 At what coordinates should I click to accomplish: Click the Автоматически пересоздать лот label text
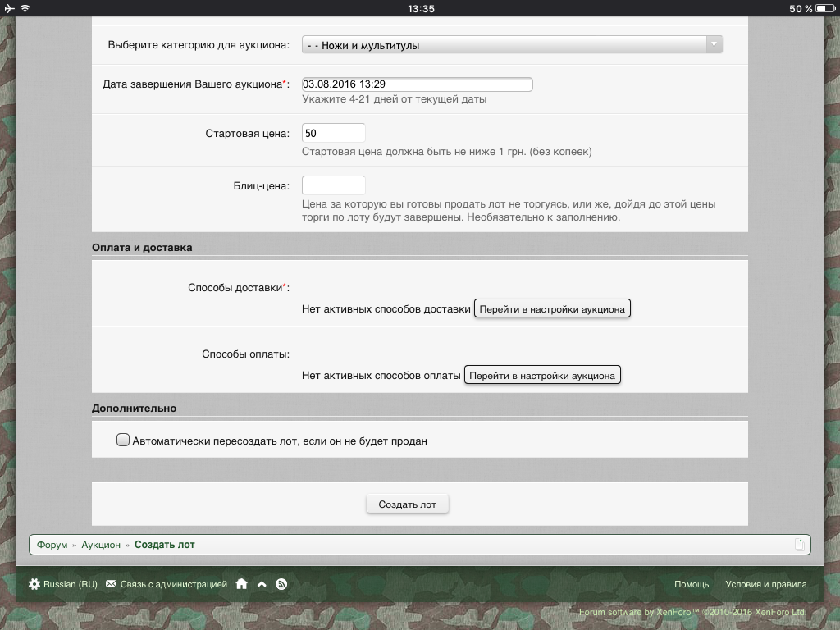280,441
